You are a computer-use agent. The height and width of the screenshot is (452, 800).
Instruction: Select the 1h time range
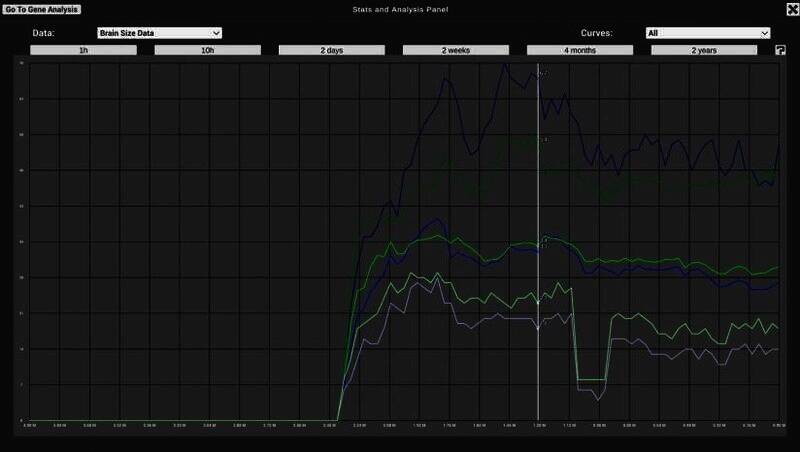coord(83,49)
